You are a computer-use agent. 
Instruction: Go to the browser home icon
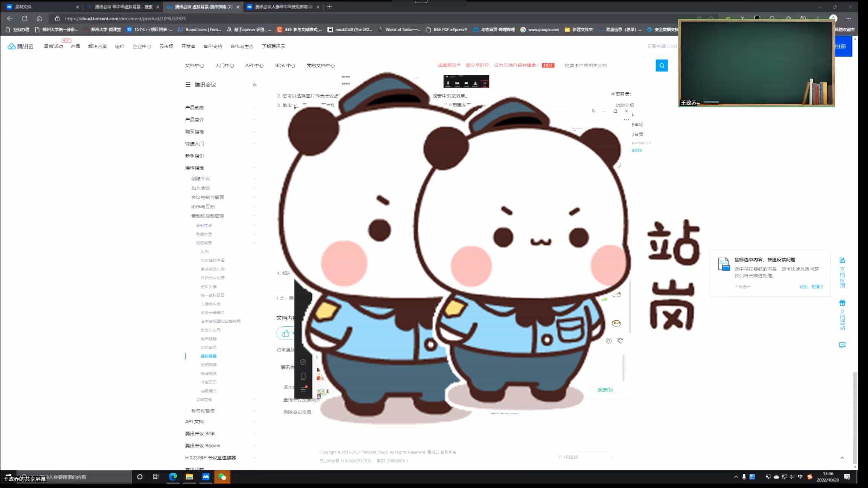coord(39,18)
